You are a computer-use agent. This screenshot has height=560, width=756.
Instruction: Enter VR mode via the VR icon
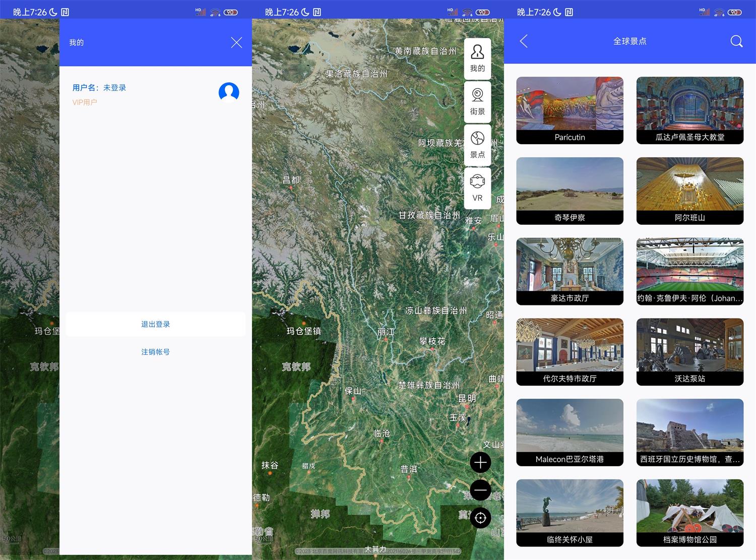[477, 188]
